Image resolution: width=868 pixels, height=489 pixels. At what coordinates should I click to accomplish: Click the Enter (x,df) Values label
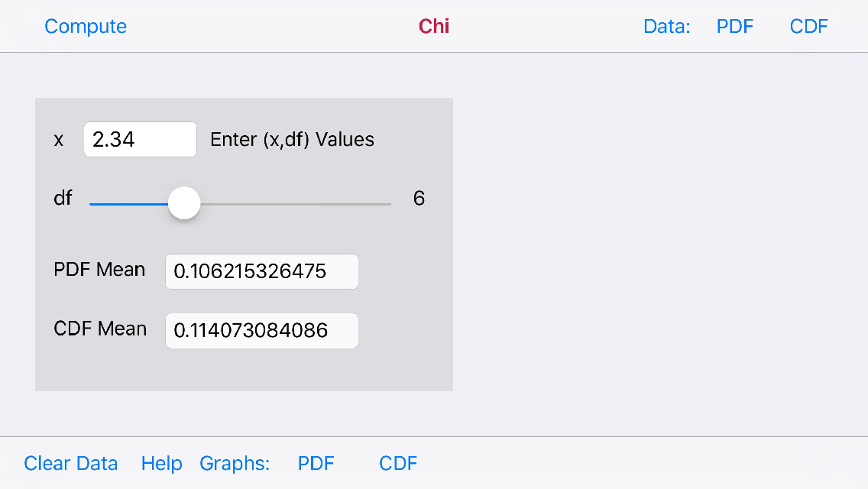click(x=293, y=139)
